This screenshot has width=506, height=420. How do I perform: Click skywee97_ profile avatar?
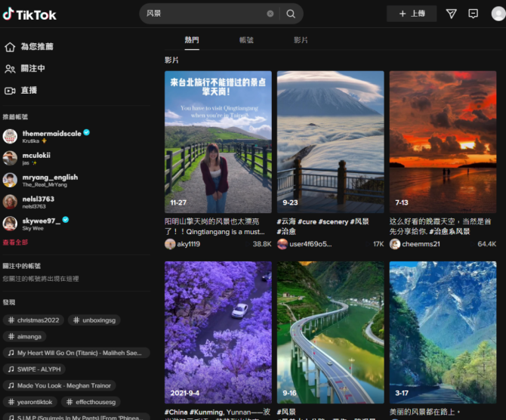point(10,224)
